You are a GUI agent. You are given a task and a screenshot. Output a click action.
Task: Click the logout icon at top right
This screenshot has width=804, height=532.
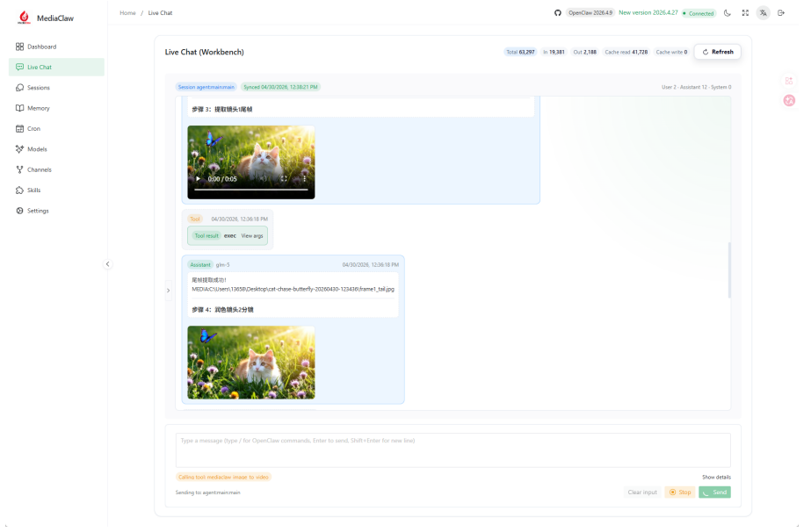coord(781,13)
